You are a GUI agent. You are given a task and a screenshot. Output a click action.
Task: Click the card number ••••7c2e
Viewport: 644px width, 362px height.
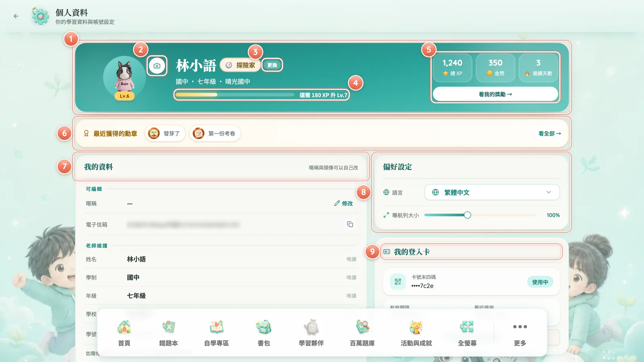click(x=422, y=286)
